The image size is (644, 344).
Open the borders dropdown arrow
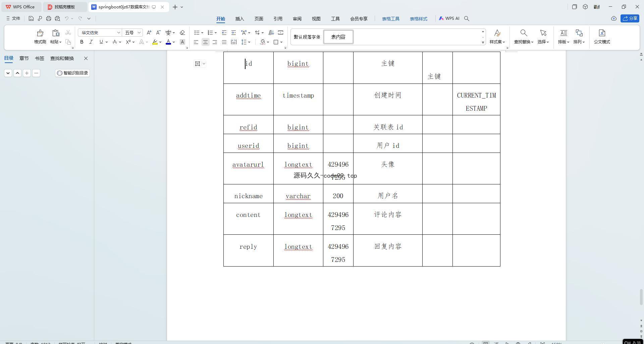pyautogui.click(x=281, y=42)
